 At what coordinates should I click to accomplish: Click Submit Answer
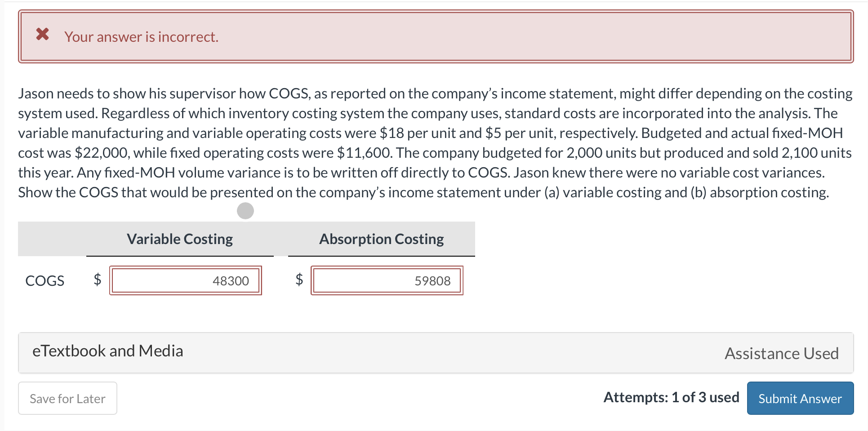(800, 398)
